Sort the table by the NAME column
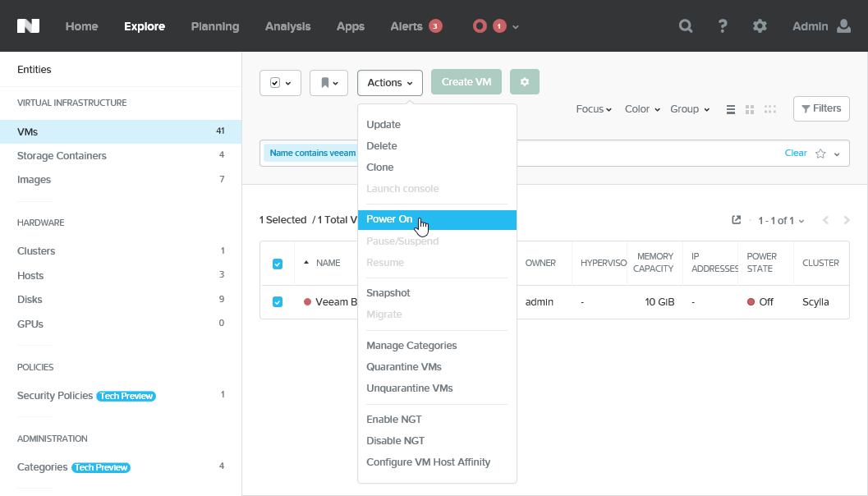Screen dimensions: 868x496 click(x=330, y=263)
